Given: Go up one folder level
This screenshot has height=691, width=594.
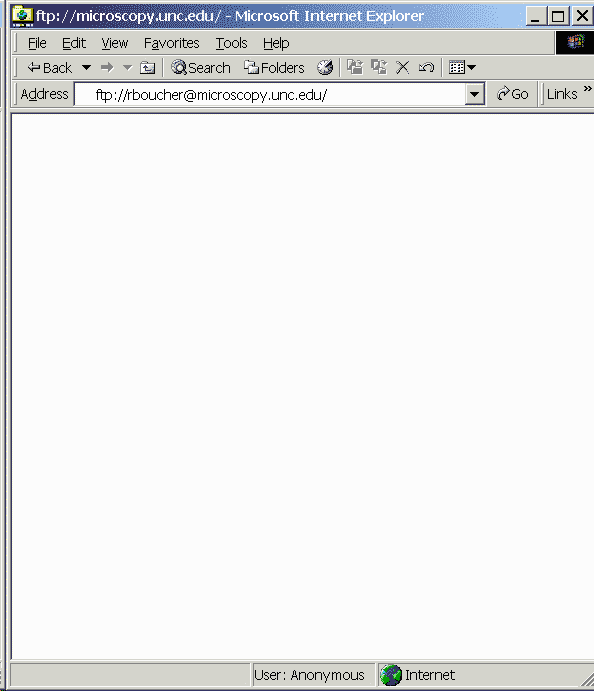Looking at the screenshot, I should click(x=147, y=68).
